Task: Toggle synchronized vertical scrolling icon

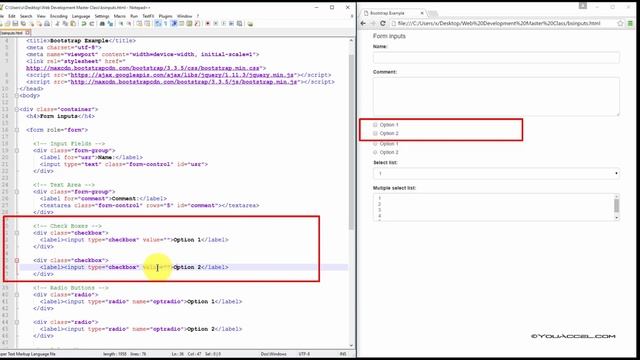Action: pos(139,24)
